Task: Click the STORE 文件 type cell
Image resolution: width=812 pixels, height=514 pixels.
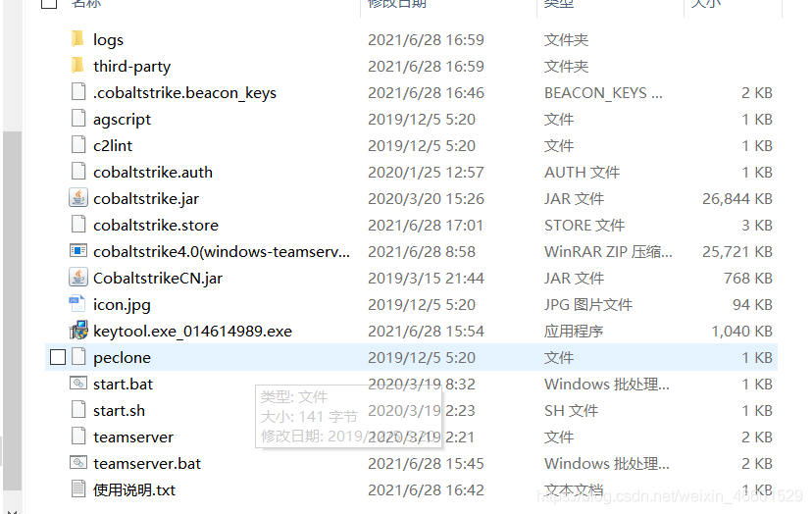Action: pos(584,226)
